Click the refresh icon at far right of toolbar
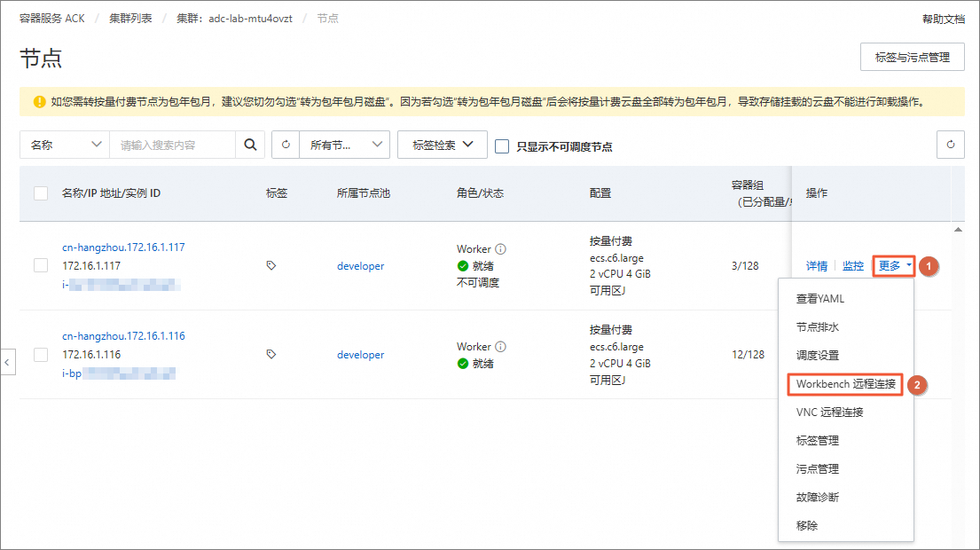Screen dimensions: 980x550 point(951,145)
